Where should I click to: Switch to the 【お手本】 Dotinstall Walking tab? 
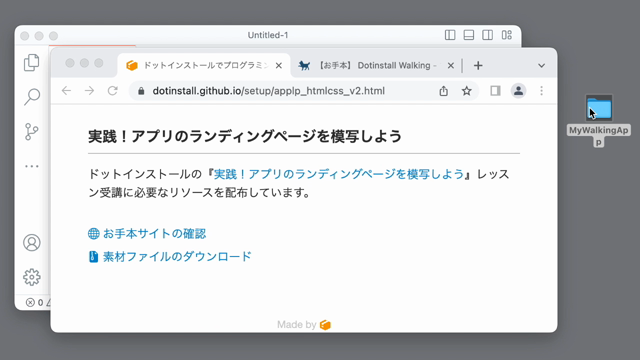point(376,65)
